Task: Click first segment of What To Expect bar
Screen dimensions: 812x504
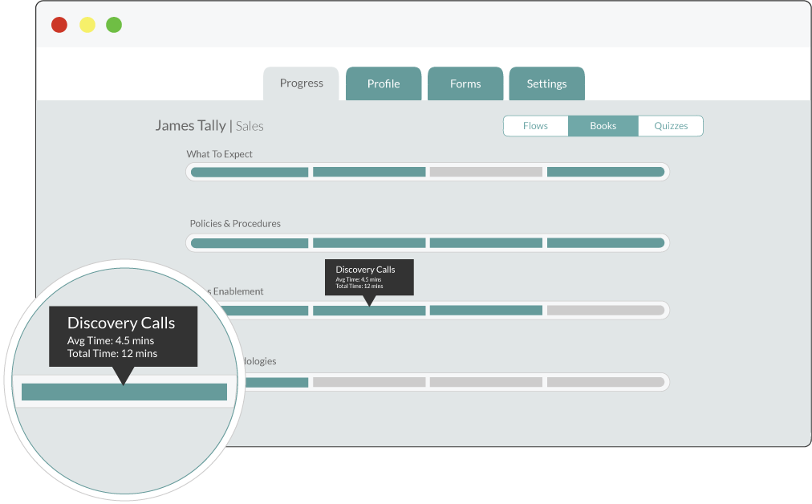Action: pyautogui.click(x=250, y=172)
